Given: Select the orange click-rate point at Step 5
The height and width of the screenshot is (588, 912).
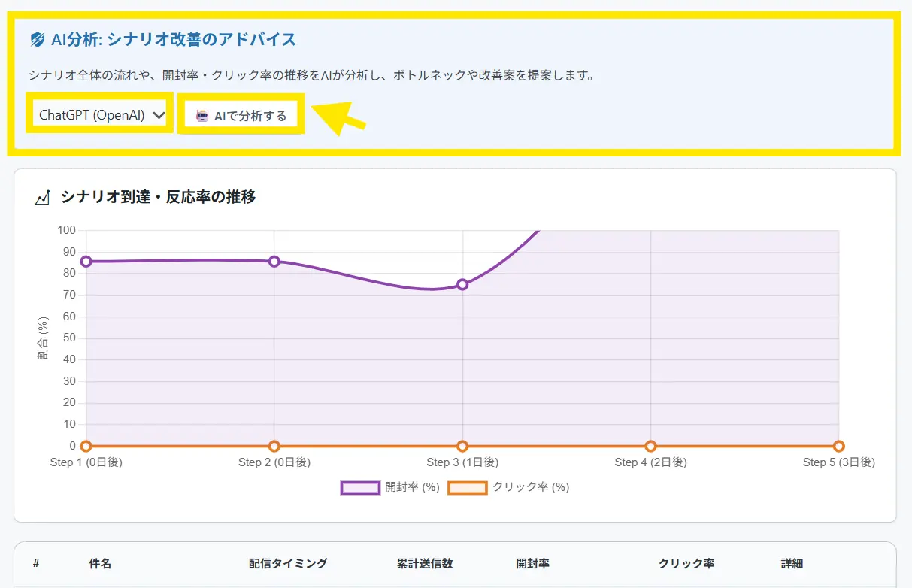Looking at the screenshot, I should (x=838, y=446).
